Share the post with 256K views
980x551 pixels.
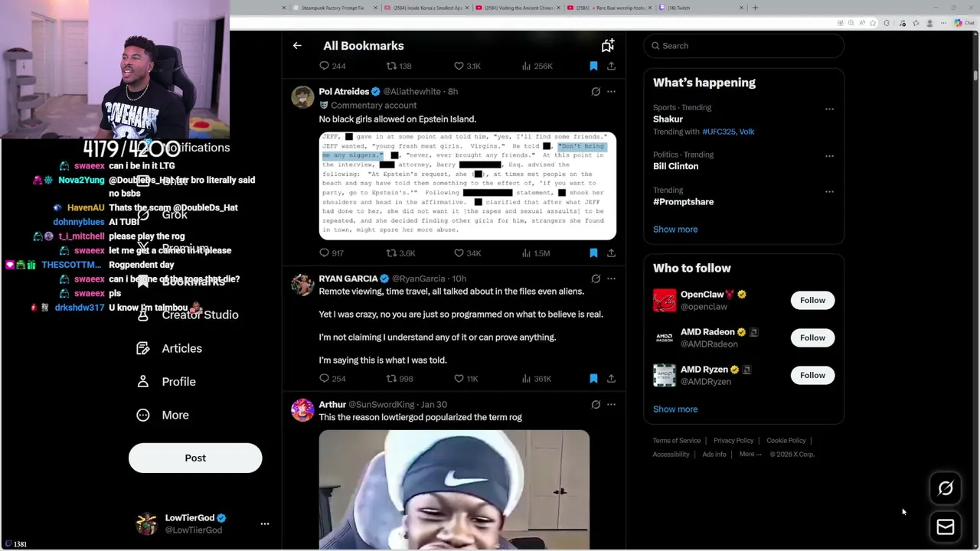[x=611, y=67]
